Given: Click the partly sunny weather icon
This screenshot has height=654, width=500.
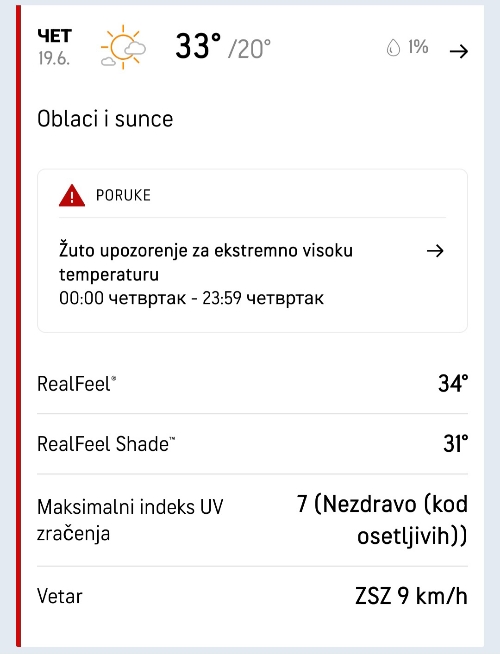Looking at the screenshot, I should [x=123, y=48].
